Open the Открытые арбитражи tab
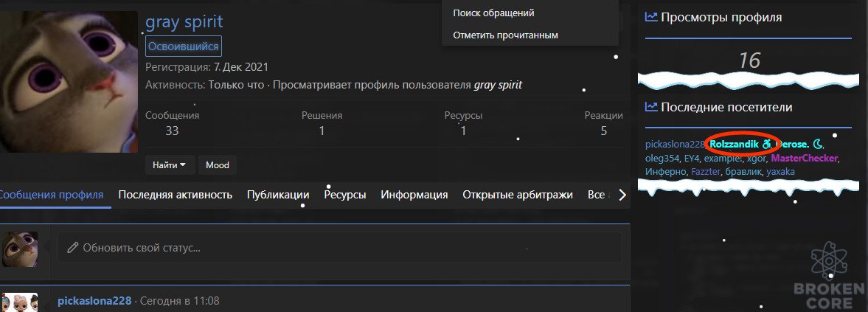The height and width of the screenshot is (312, 868). [x=518, y=195]
